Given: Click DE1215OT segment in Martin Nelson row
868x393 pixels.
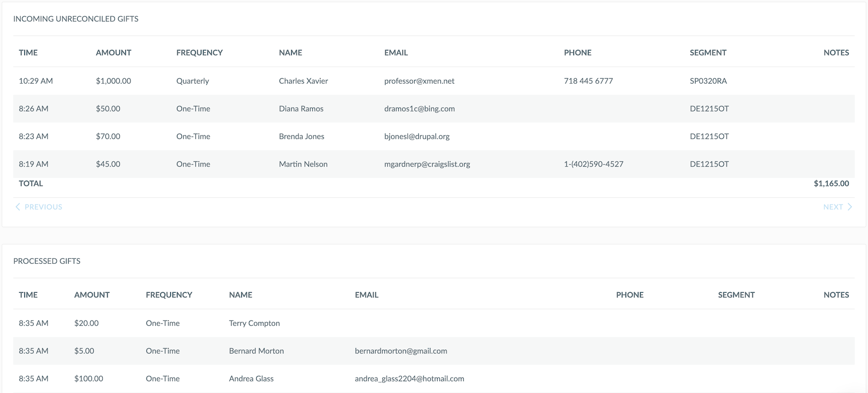Looking at the screenshot, I should pyautogui.click(x=709, y=164).
